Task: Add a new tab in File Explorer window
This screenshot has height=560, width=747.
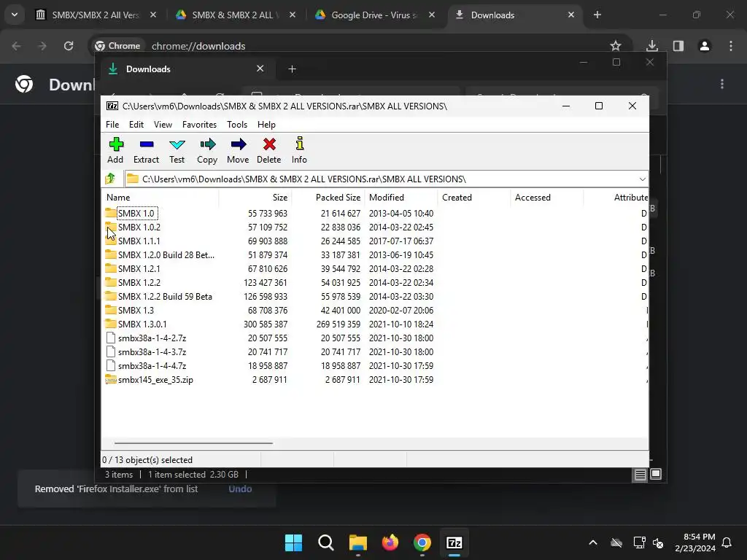Action: [x=292, y=69]
